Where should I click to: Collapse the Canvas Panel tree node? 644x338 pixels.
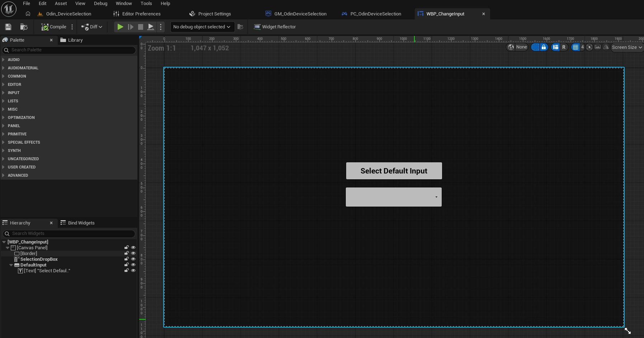click(x=8, y=248)
